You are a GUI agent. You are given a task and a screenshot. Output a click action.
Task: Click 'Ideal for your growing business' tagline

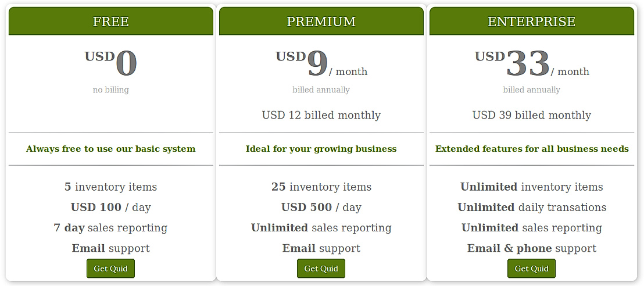[x=321, y=149]
